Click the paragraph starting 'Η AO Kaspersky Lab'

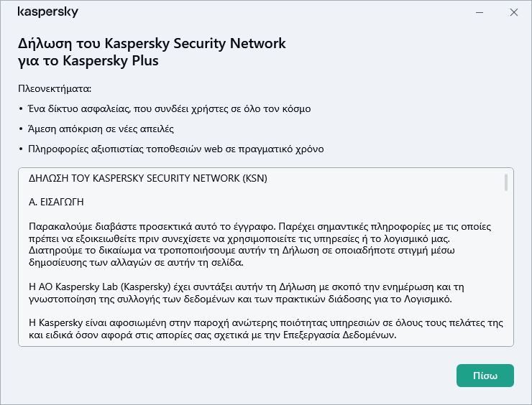point(252,287)
